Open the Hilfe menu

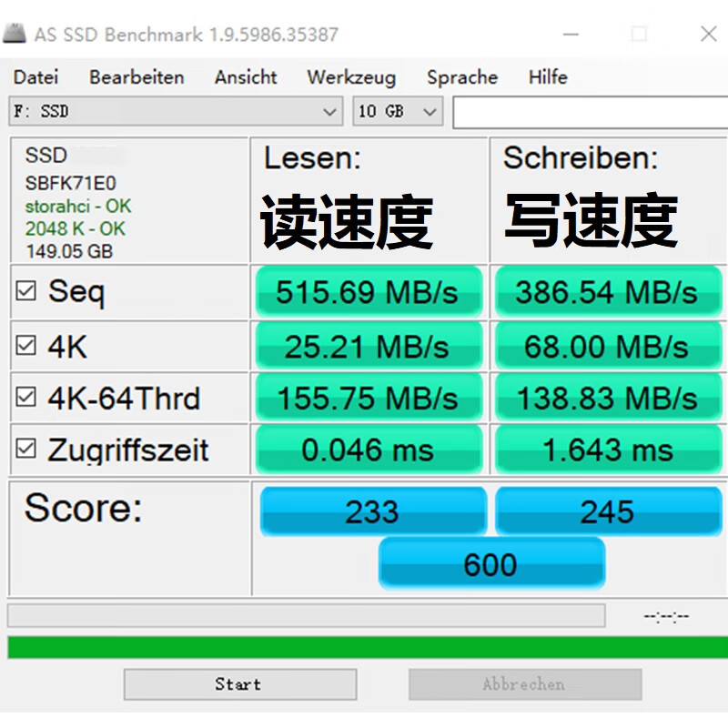tap(548, 77)
